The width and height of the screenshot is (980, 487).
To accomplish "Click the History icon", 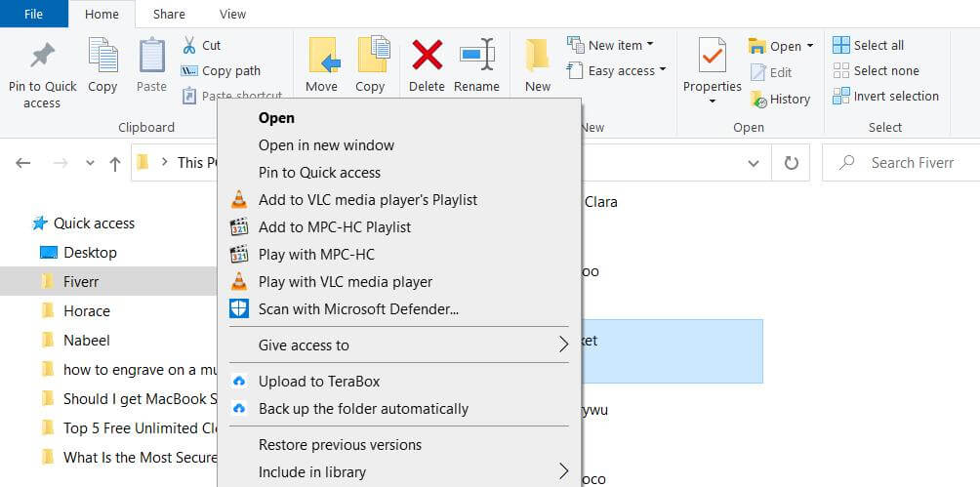I will coord(758,99).
